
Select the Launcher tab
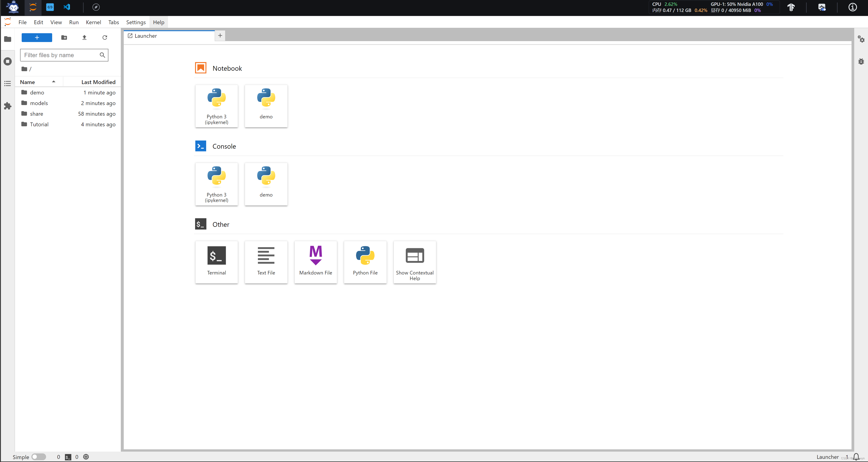coord(146,36)
